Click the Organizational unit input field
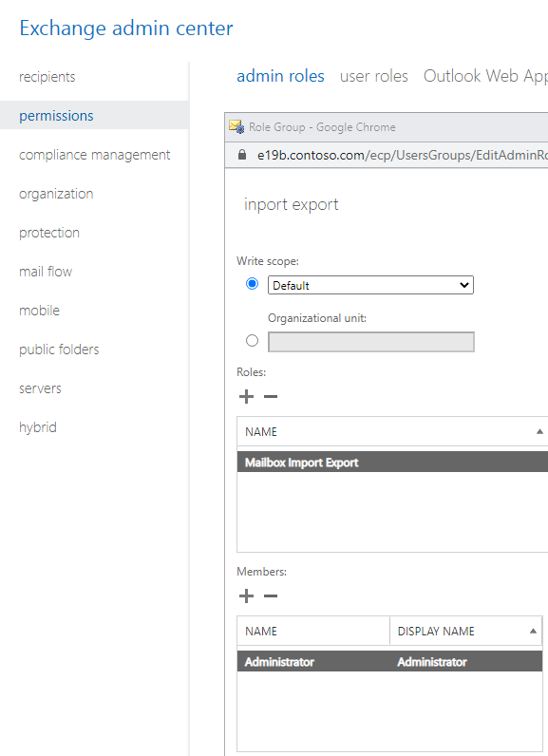Viewport: 548px width, 756px height. click(371, 342)
